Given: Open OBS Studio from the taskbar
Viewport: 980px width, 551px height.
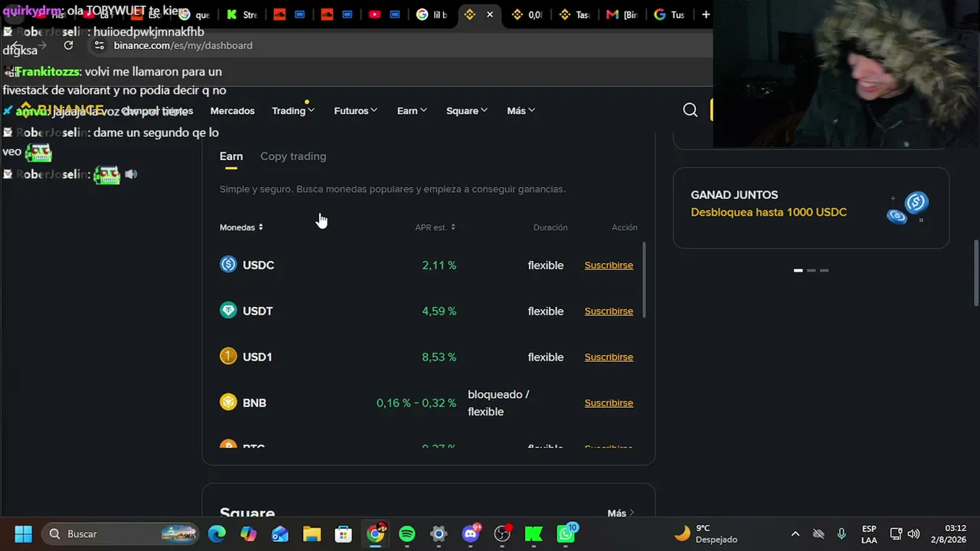Looking at the screenshot, I should click(x=502, y=533).
